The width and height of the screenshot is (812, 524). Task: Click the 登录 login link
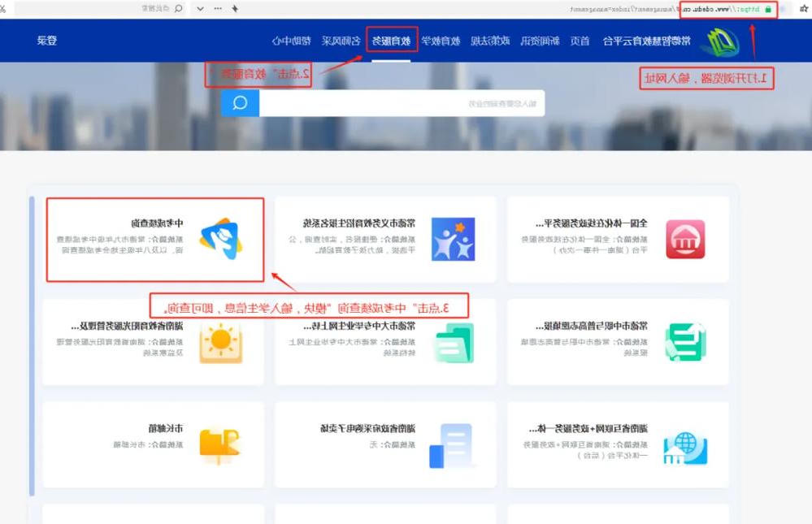[47, 41]
